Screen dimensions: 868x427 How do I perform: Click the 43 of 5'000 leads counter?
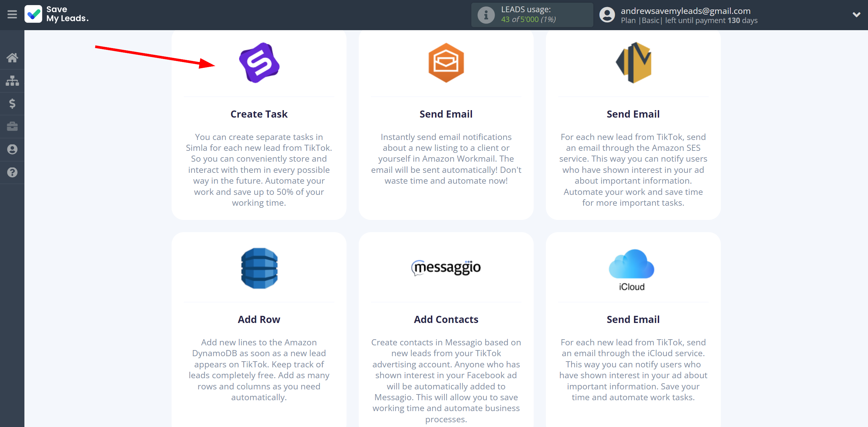tap(528, 20)
